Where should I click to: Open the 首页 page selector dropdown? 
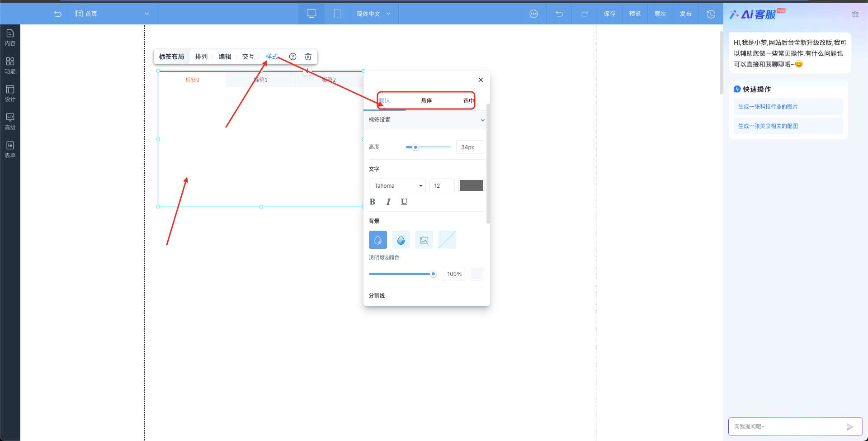[112, 14]
